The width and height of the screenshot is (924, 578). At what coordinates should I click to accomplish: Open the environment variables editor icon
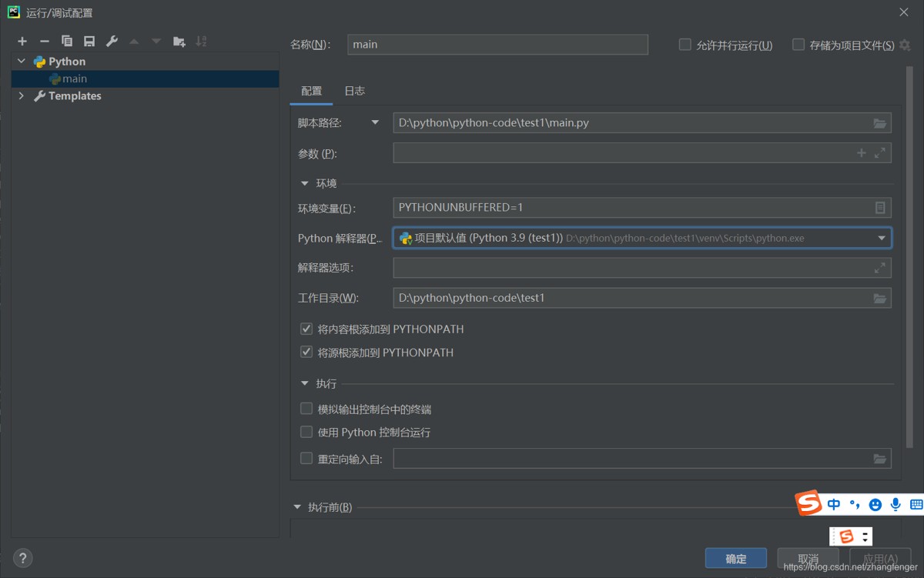[879, 208]
